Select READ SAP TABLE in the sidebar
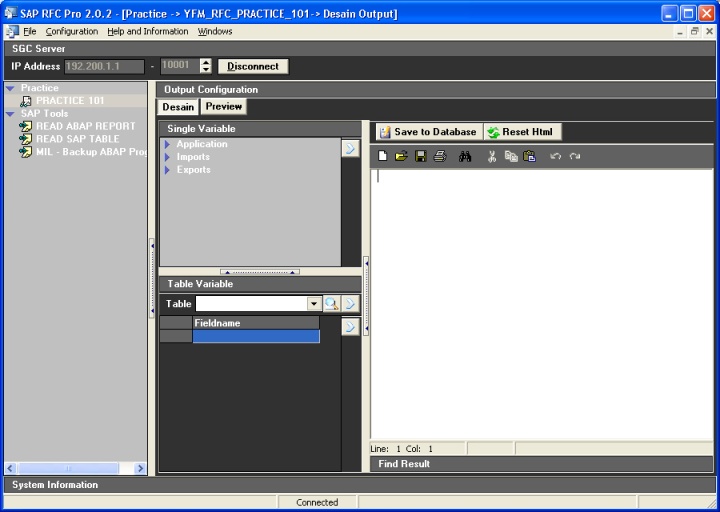 tap(77, 139)
